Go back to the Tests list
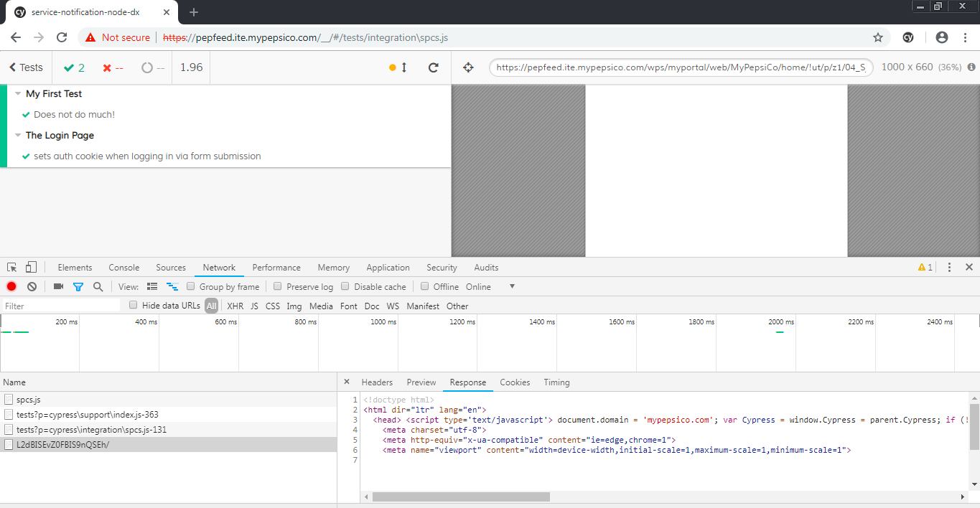Viewport: 980px width, 508px height. (x=26, y=67)
